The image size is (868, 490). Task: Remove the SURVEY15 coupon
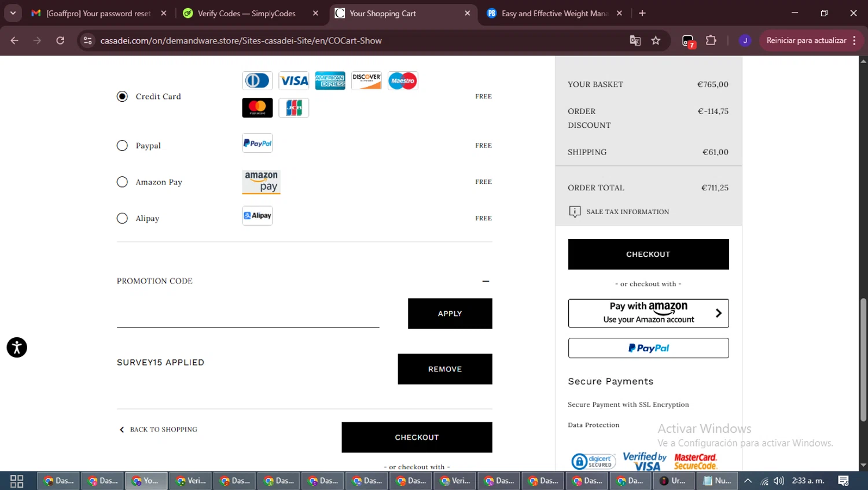point(445,369)
